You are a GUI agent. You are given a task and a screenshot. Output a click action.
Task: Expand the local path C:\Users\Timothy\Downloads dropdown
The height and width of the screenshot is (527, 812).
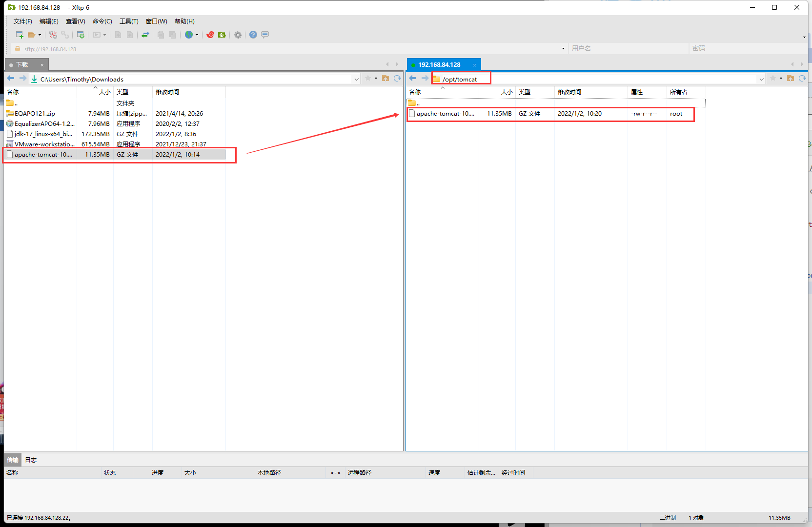point(357,79)
